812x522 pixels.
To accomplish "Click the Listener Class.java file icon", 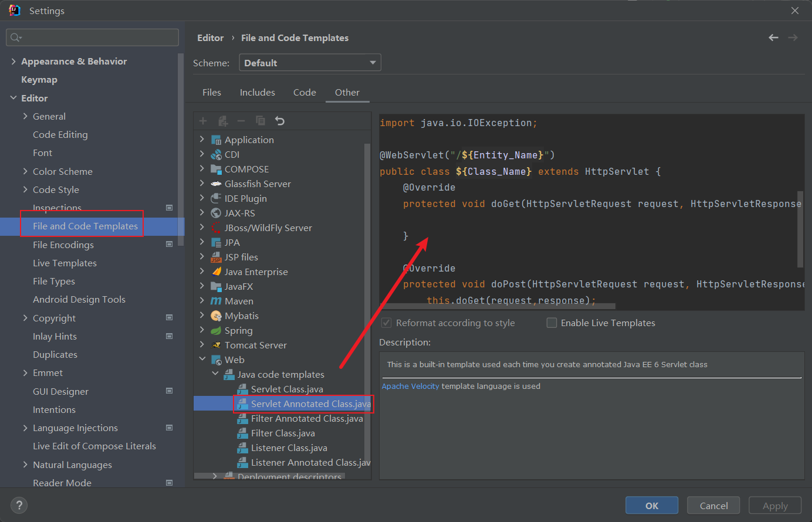I will pyautogui.click(x=242, y=448).
